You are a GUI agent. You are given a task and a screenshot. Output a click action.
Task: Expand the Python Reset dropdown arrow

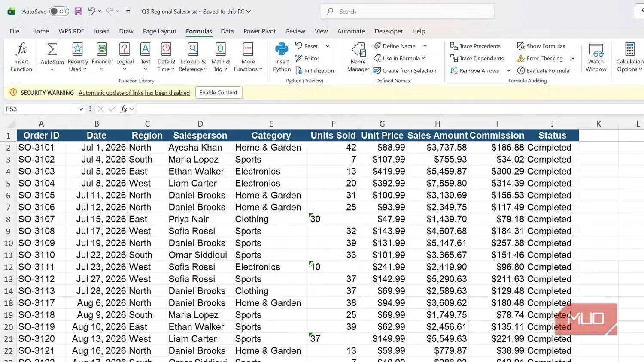pos(327,46)
